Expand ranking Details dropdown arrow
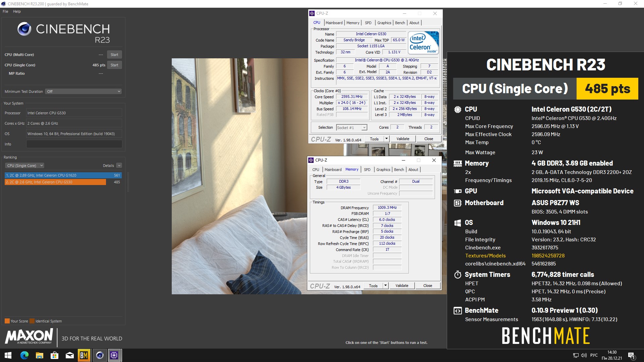This screenshot has width=644, height=362. click(119, 166)
